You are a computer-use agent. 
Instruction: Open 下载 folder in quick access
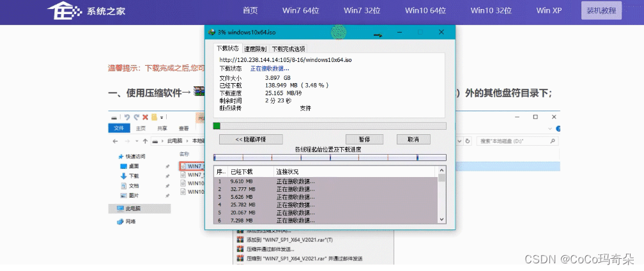click(x=129, y=176)
